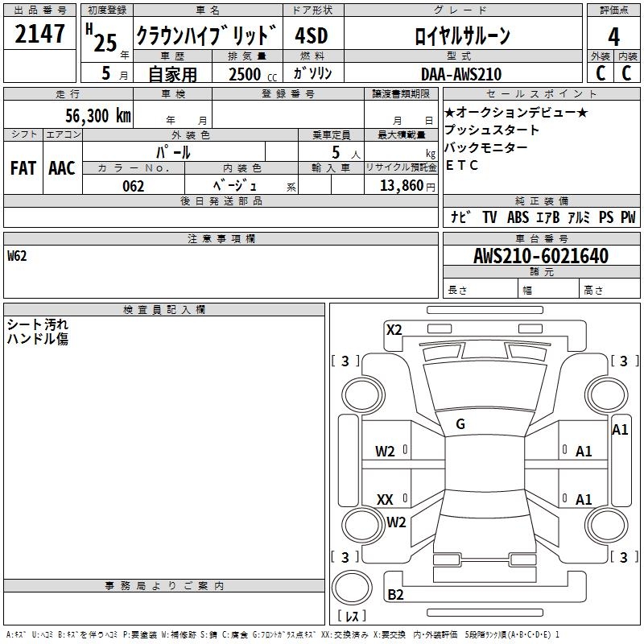Click the car name クラウンハイブリッド
The image size is (644, 644).
[206, 36]
